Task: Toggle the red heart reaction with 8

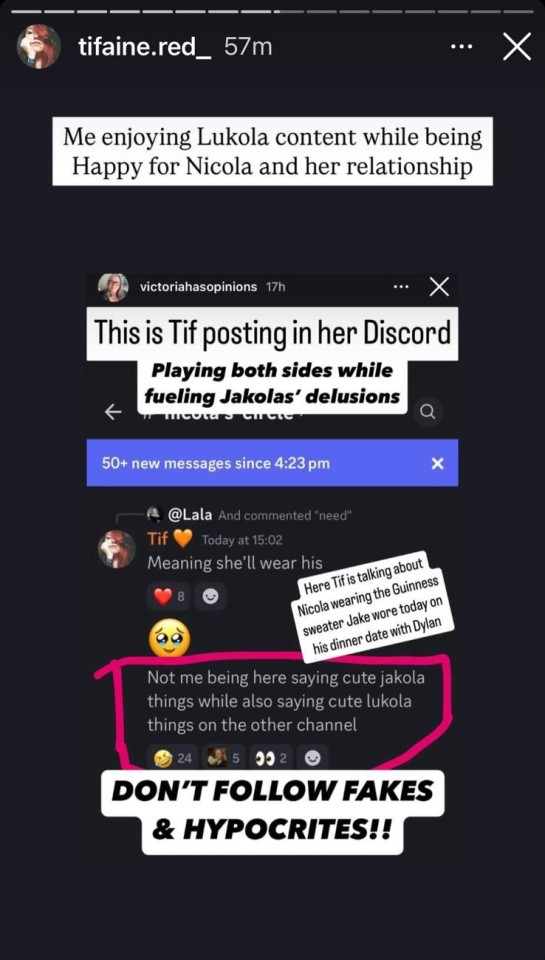Action: [x=170, y=596]
